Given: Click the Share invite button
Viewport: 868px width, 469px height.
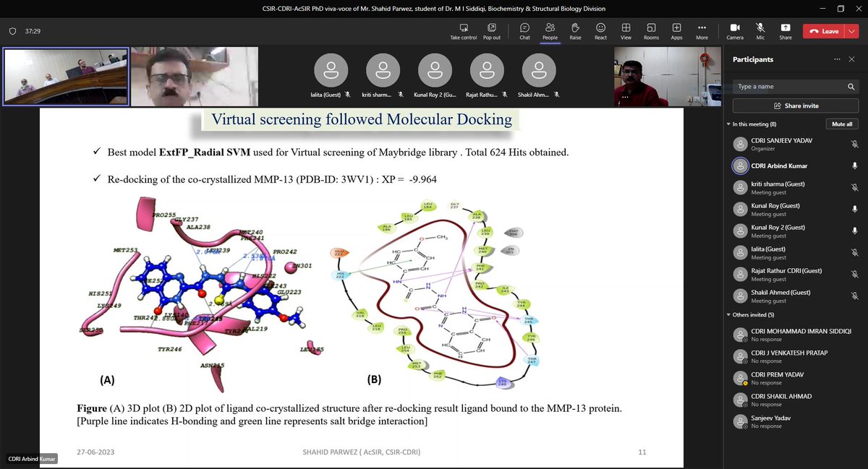Looking at the screenshot, I should (x=795, y=104).
